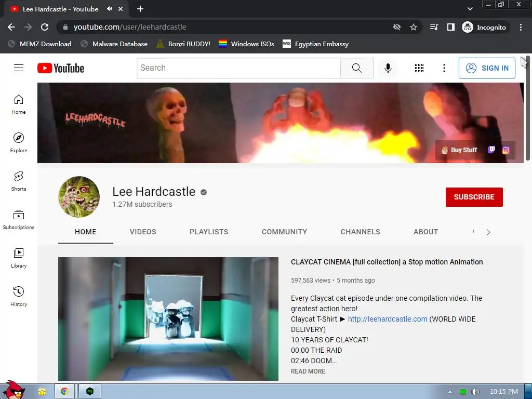Click the page vertical scrollbar thumb
Viewport: 532px width, 399px height.
tap(528, 108)
